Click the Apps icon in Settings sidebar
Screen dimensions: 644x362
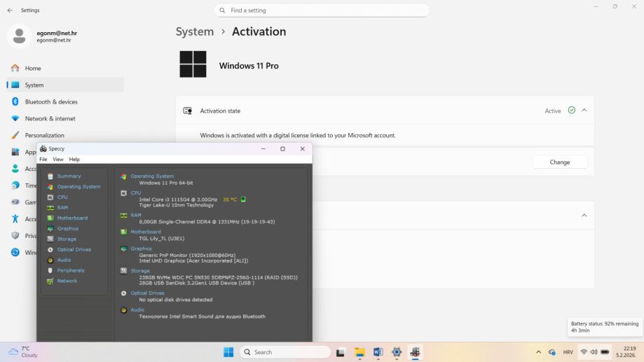[15, 152]
